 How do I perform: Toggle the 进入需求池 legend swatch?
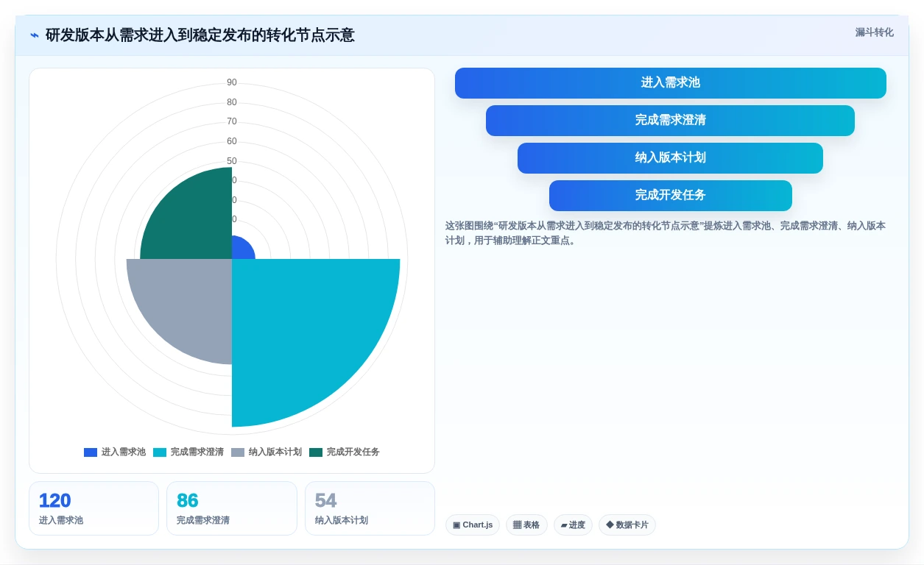coord(91,452)
